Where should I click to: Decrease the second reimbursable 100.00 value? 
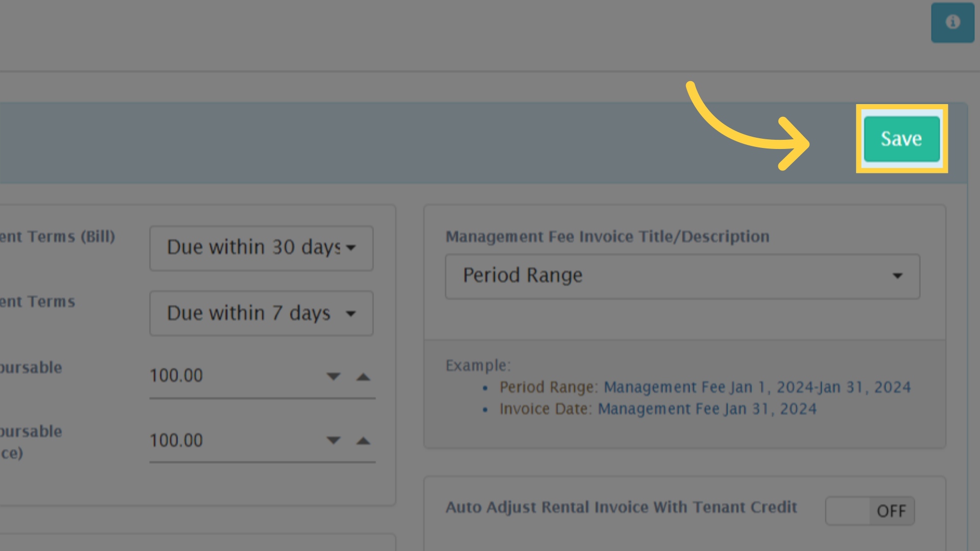(333, 441)
